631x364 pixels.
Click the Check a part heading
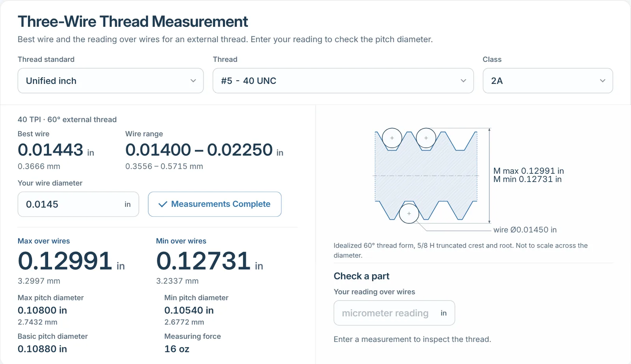click(361, 276)
